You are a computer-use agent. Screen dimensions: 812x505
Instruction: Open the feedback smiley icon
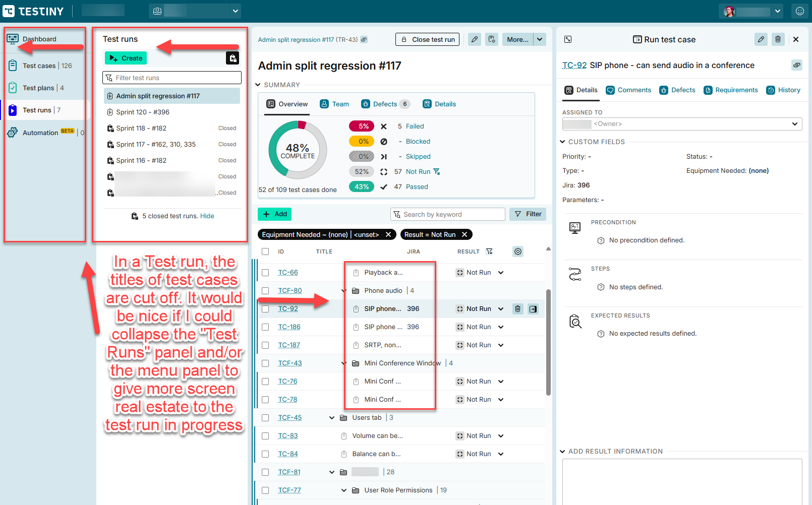tap(800, 11)
